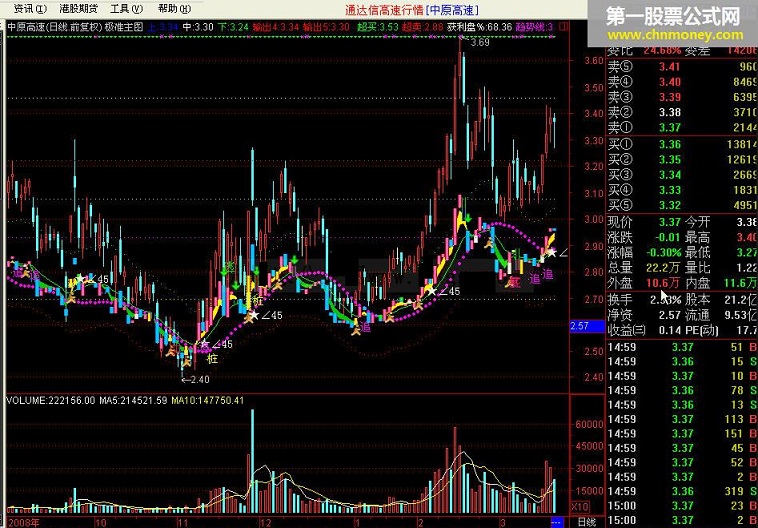Select the 买⑤ 3.32 bid row
This screenshot has height=528, width=758.
pos(682,205)
